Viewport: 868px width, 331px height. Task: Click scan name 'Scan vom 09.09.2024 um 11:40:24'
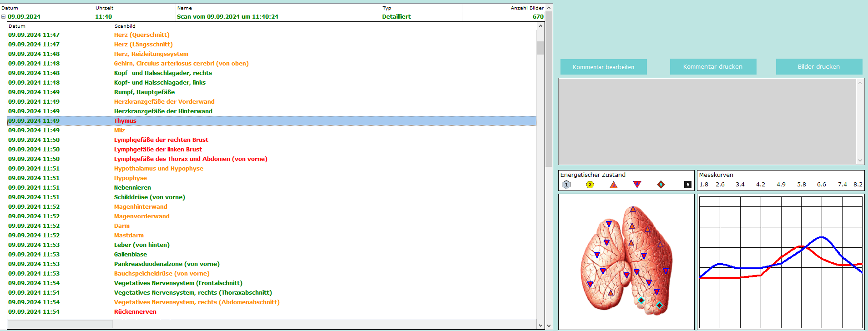227,17
